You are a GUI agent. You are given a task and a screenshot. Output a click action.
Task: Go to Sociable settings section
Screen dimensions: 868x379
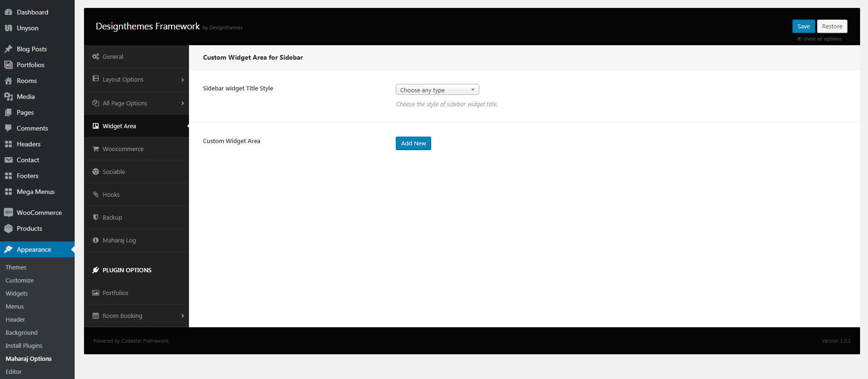click(x=136, y=172)
